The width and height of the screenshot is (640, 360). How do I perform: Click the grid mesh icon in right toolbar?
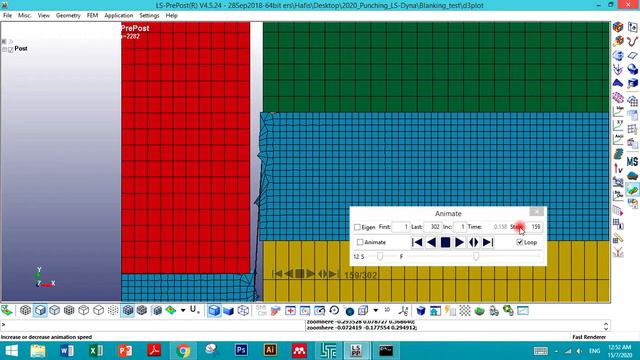pos(632,129)
